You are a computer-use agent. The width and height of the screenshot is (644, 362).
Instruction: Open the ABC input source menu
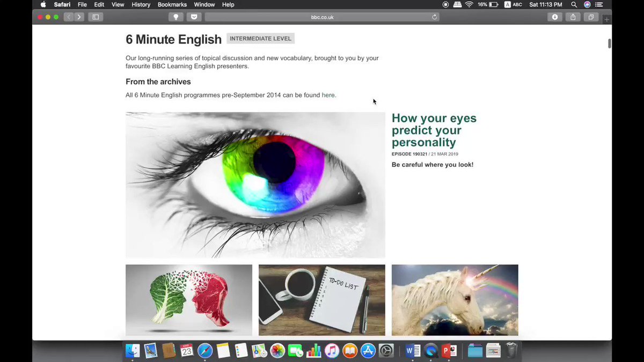point(513,4)
